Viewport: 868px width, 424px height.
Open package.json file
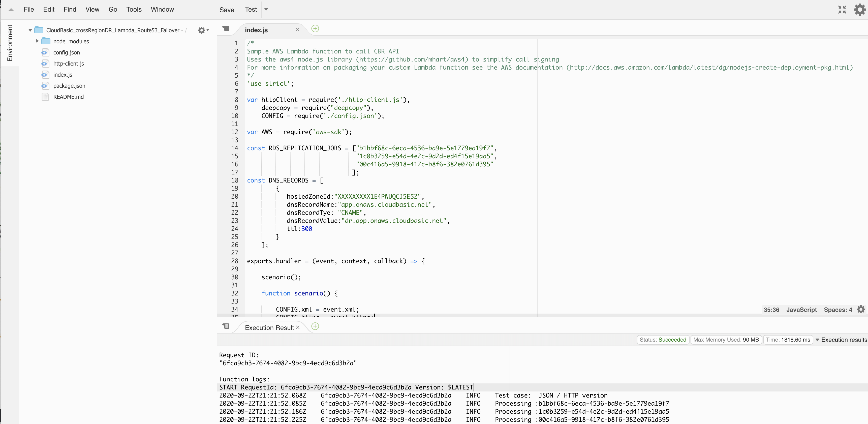point(69,86)
